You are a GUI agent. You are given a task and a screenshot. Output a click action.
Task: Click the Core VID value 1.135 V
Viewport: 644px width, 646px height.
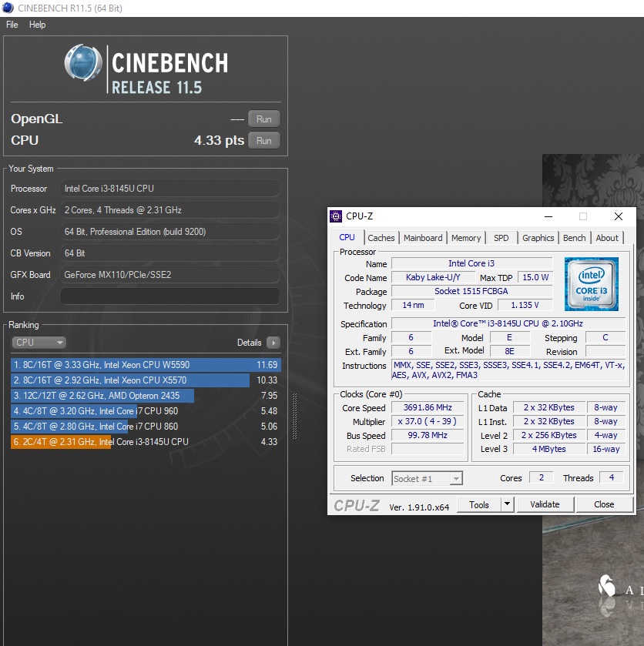(x=525, y=305)
